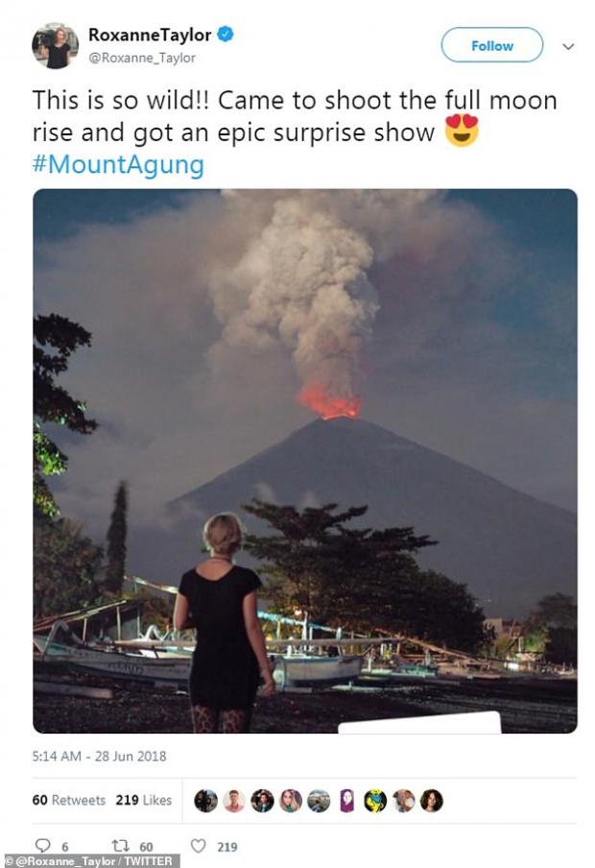Screen dimensions: 595x868
Task: Click the last liker avatar in row
Action: (432, 801)
